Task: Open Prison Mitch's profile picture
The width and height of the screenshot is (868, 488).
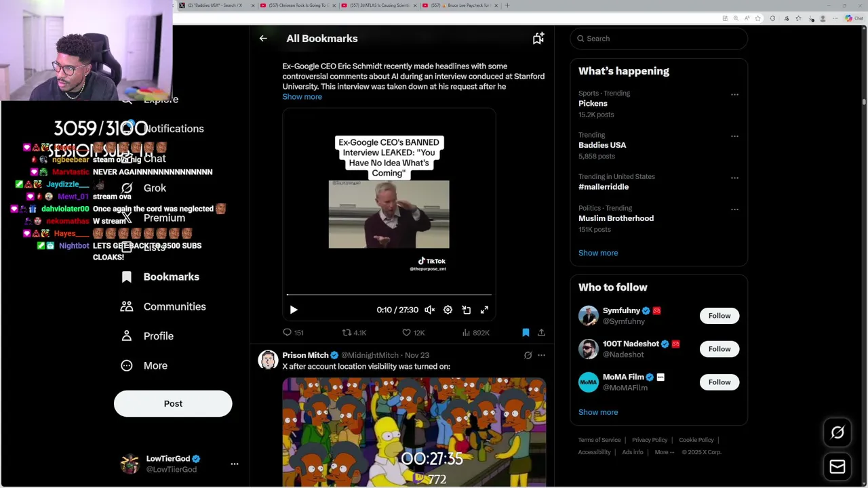Action: point(268,360)
